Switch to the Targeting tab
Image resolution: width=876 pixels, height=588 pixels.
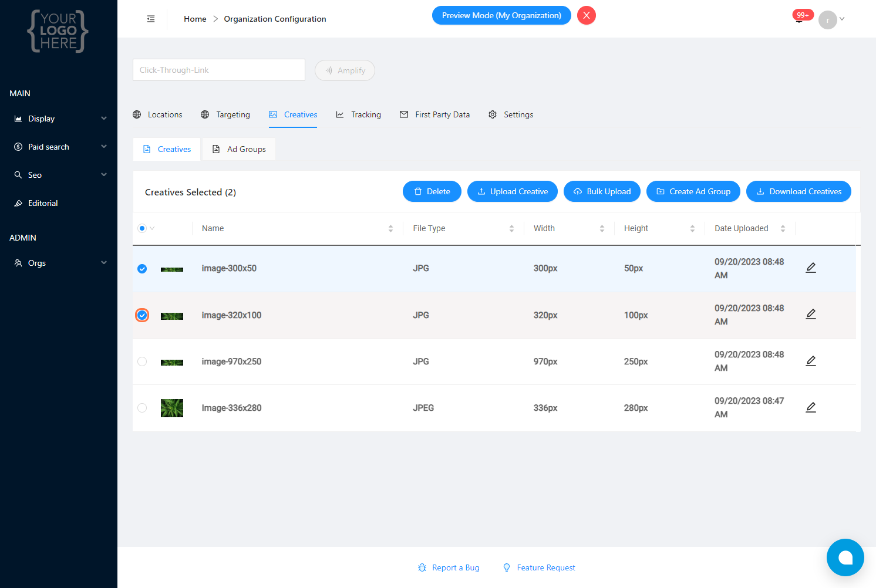click(226, 114)
